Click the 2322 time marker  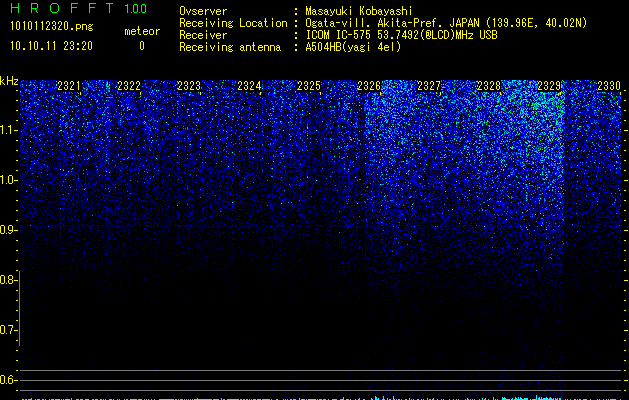click(129, 85)
